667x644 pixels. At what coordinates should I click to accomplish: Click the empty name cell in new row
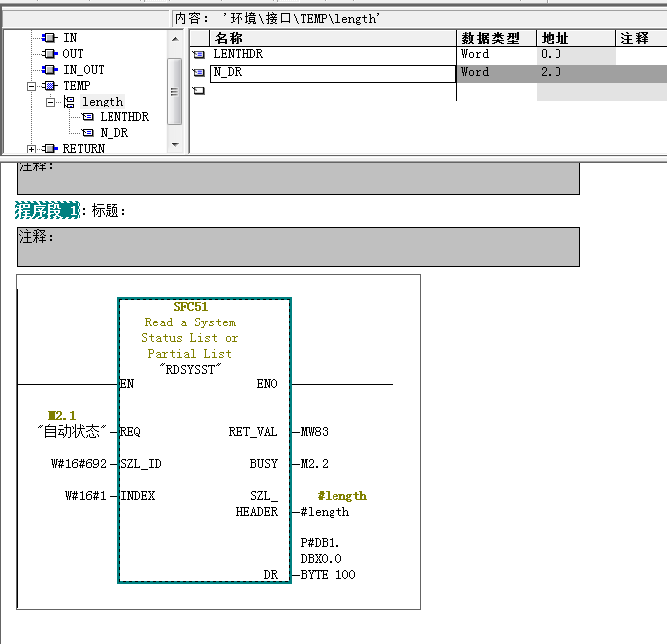tap(333, 91)
